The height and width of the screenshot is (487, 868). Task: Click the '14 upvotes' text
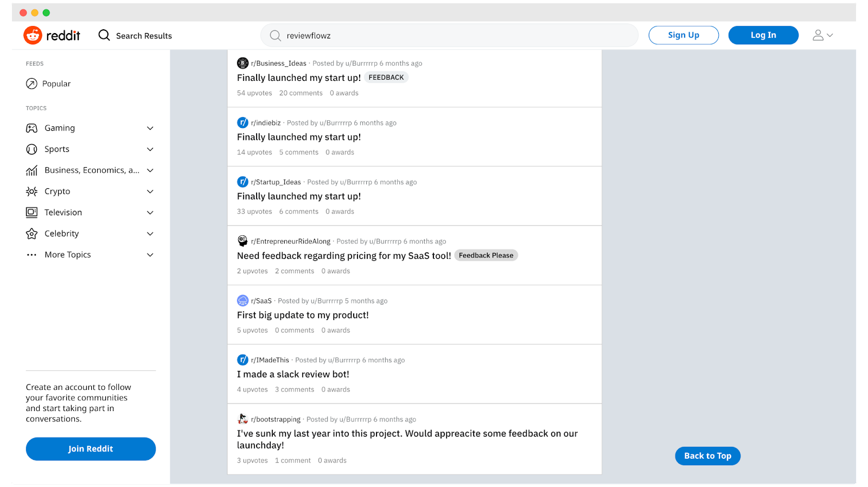pos(254,152)
